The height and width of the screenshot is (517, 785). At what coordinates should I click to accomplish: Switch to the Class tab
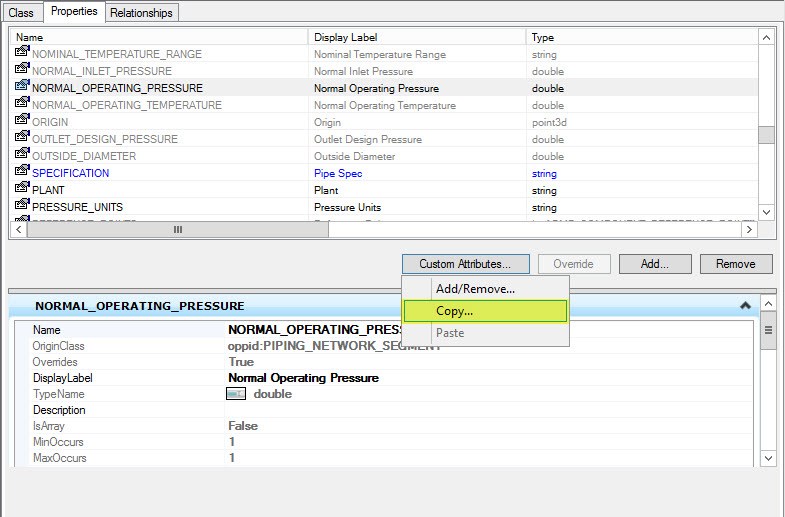21,13
